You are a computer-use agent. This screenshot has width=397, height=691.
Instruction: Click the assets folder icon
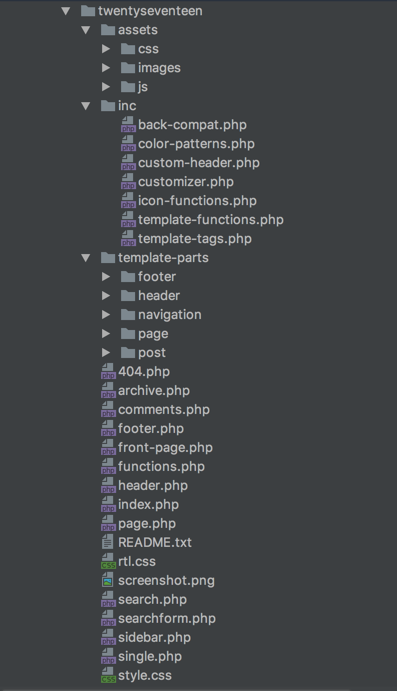tap(108, 30)
